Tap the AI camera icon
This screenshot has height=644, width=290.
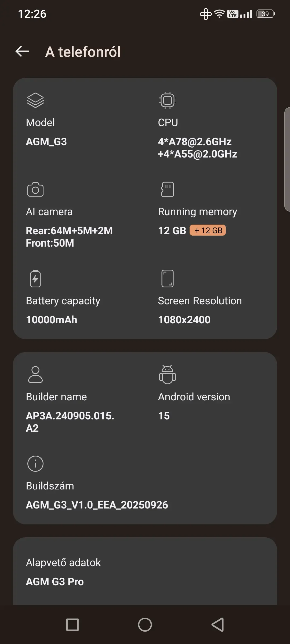(x=35, y=189)
